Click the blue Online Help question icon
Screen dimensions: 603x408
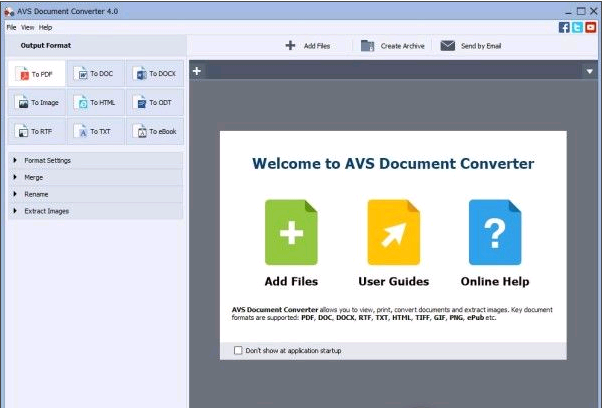(x=495, y=232)
